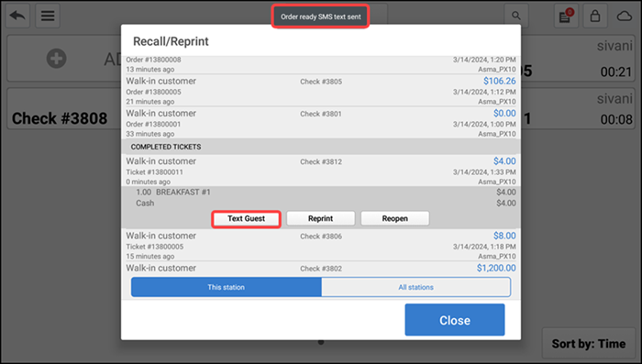
Task: Select the Check #3805 order row
Action: (x=321, y=91)
